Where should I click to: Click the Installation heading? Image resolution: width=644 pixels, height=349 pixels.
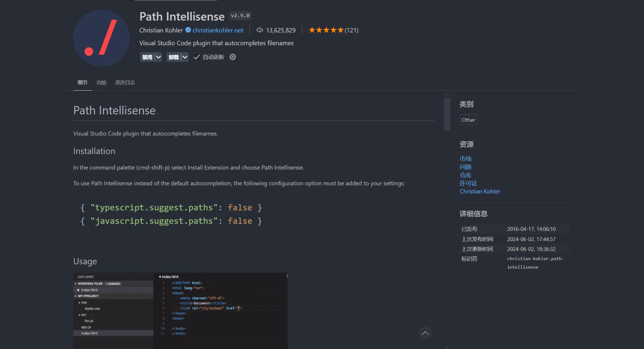(94, 151)
